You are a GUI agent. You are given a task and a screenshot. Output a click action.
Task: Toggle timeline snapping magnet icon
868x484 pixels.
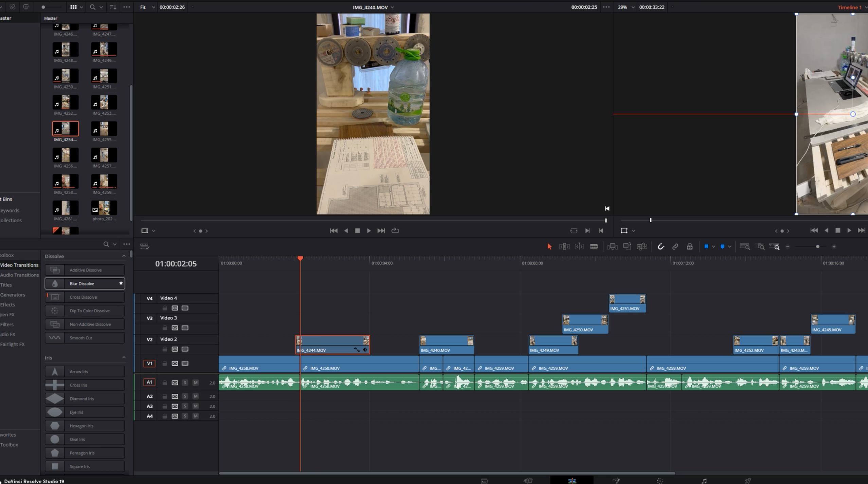click(661, 247)
